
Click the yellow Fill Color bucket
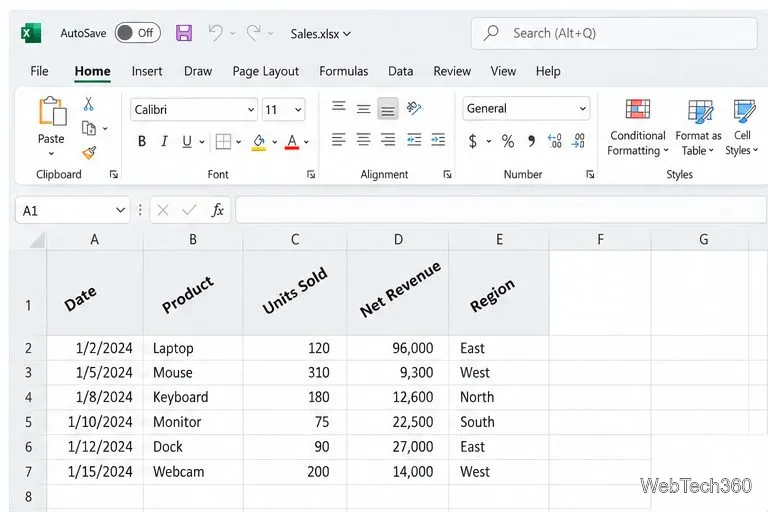(x=259, y=142)
